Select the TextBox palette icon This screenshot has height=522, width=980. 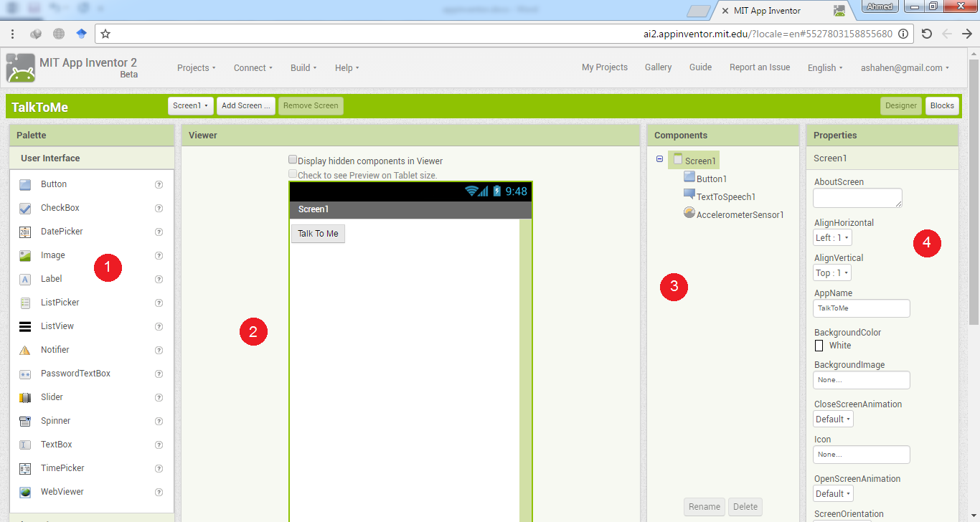click(25, 445)
